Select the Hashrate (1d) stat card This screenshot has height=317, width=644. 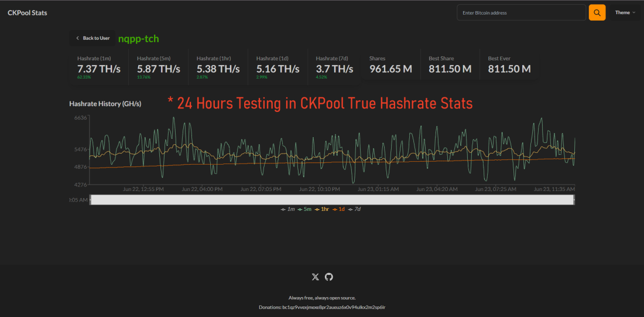pos(278,67)
